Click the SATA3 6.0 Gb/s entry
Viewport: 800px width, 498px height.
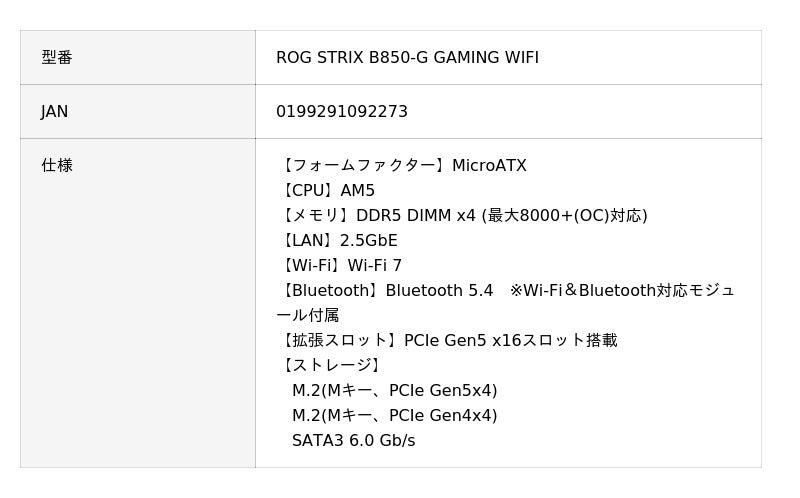click(353, 441)
